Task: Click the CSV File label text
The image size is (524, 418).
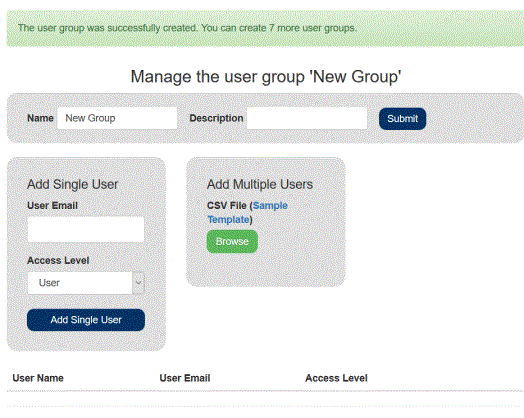Action: click(x=227, y=205)
